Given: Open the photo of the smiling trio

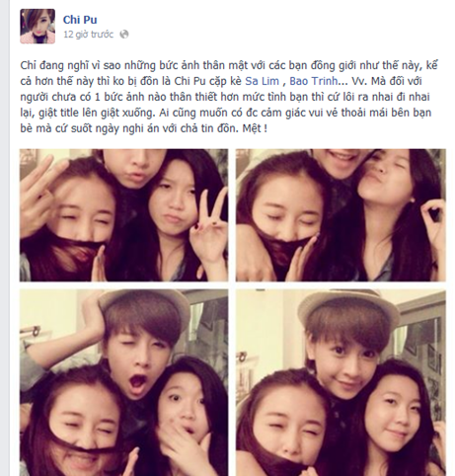Looking at the screenshot, I should 341,382.
